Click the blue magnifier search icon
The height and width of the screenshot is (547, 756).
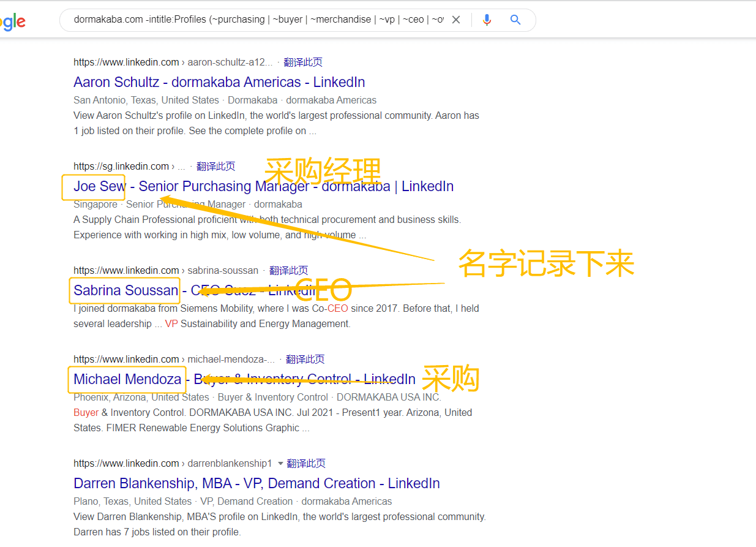pyautogui.click(x=515, y=20)
